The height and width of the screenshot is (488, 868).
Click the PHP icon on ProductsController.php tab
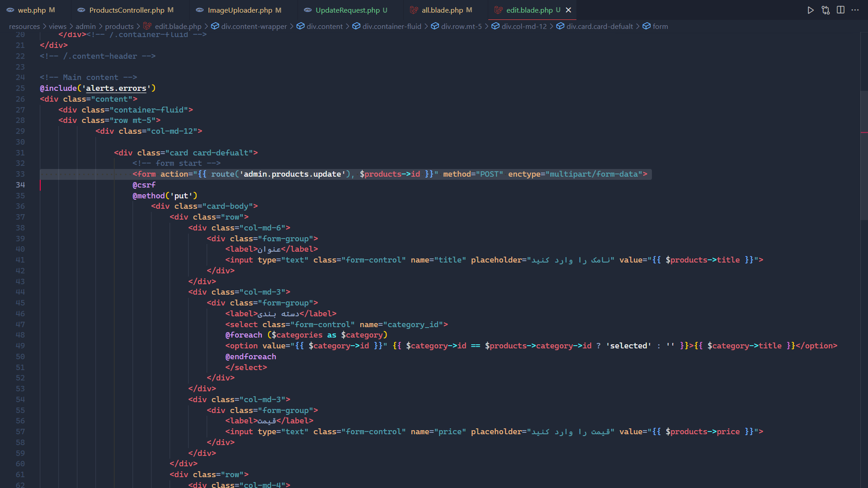coord(81,10)
